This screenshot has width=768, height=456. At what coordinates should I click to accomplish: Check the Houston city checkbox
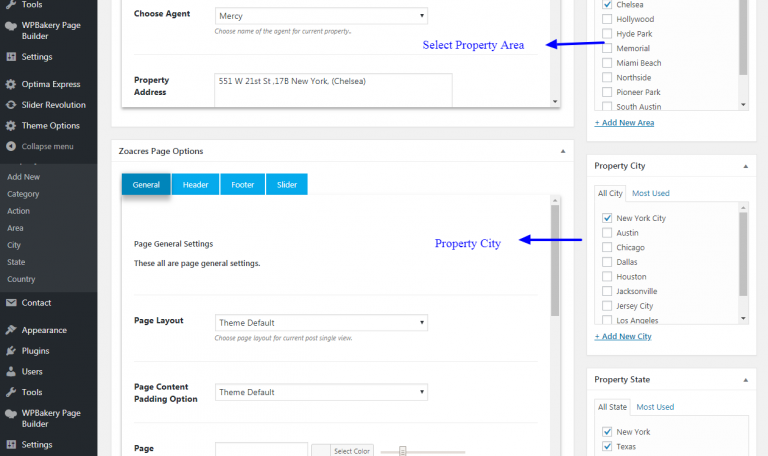coord(607,276)
